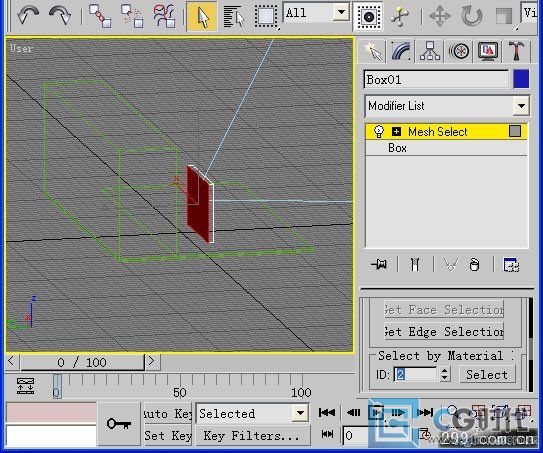Click the Redo arrow icon
Screen dimensions: 543x453
click(60, 16)
